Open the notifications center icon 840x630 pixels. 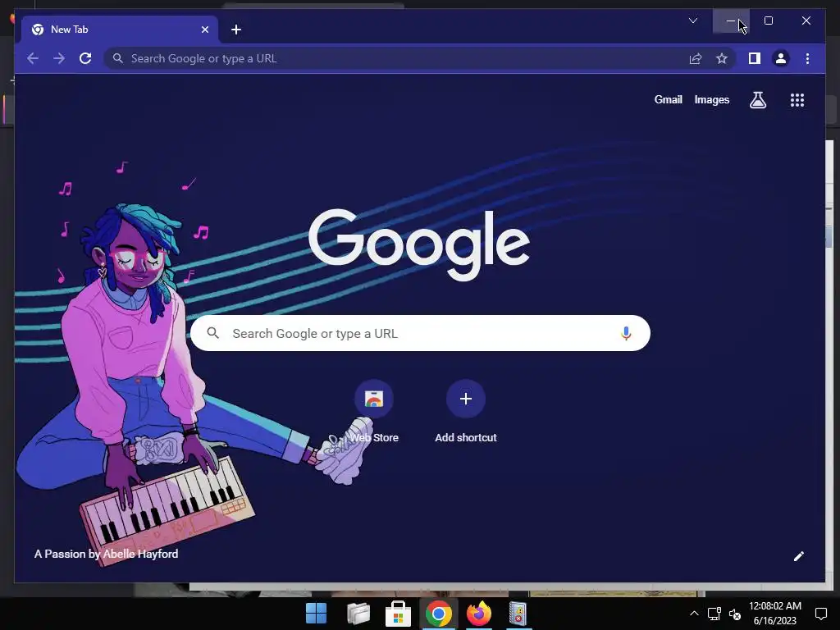[820, 614]
